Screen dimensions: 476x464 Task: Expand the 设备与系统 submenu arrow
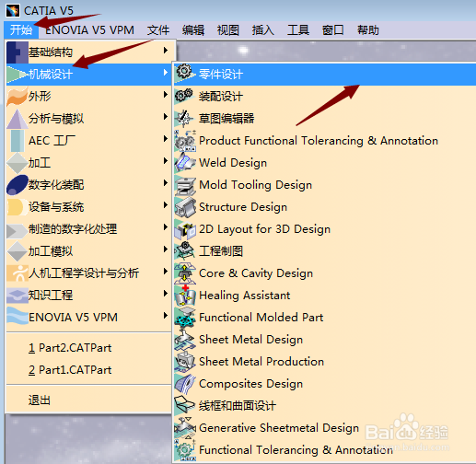coord(166,204)
